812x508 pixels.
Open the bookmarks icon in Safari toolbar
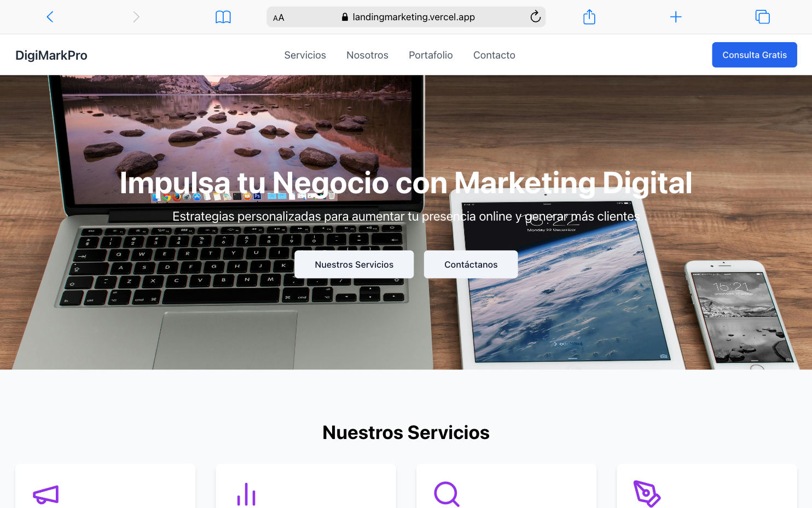tap(223, 16)
